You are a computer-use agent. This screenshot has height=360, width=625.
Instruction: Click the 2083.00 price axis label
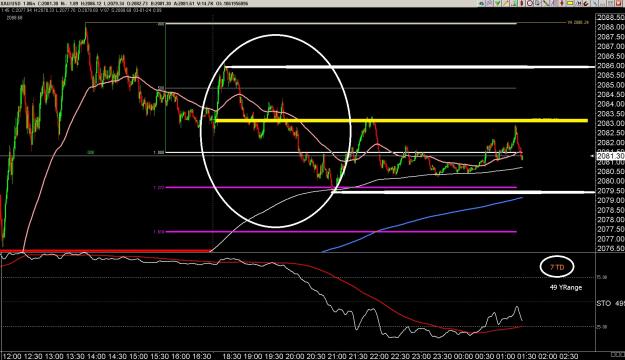point(610,123)
